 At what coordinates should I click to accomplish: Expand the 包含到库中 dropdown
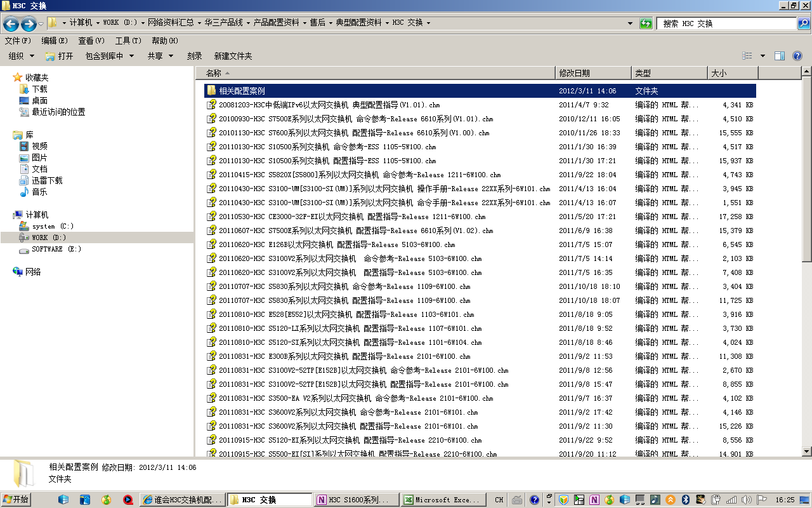coord(110,56)
